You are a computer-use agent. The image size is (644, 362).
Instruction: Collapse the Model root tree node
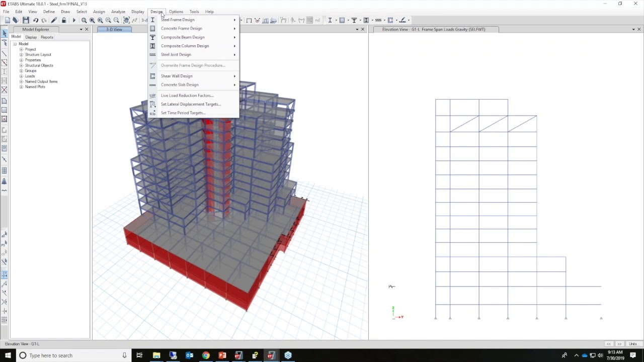pyautogui.click(x=15, y=44)
